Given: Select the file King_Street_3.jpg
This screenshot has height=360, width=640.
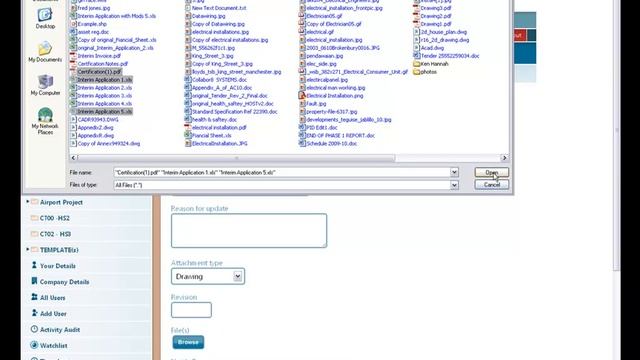Looking at the screenshot, I should (x=212, y=56).
